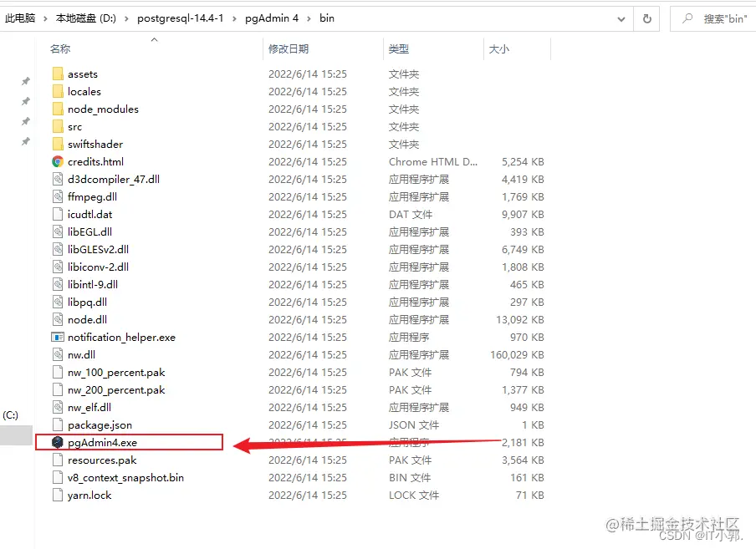Select the node.dll file icon
The image size is (756, 549).
(58, 320)
